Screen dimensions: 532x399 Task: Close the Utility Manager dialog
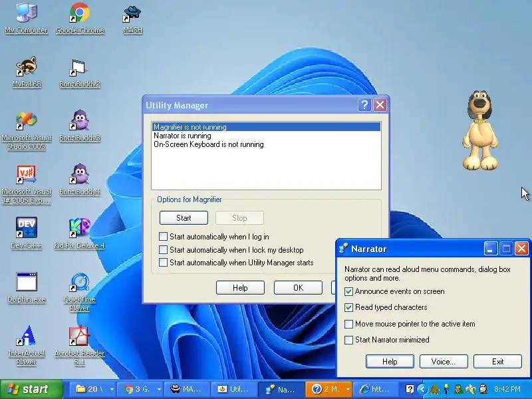(x=380, y=105)
